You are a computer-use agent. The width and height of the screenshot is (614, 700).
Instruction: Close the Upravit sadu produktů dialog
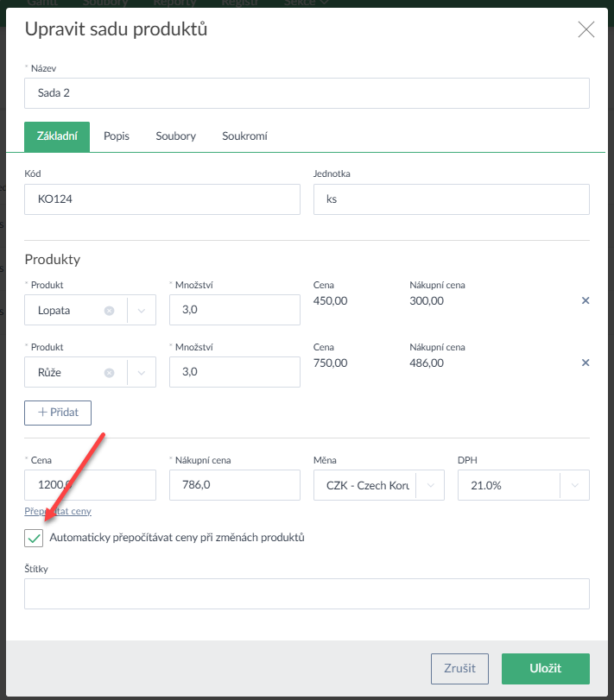coord(586,30)
